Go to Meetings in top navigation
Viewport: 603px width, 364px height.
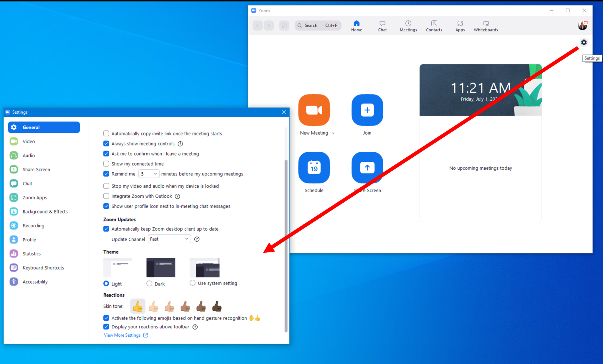coord(408,26)
